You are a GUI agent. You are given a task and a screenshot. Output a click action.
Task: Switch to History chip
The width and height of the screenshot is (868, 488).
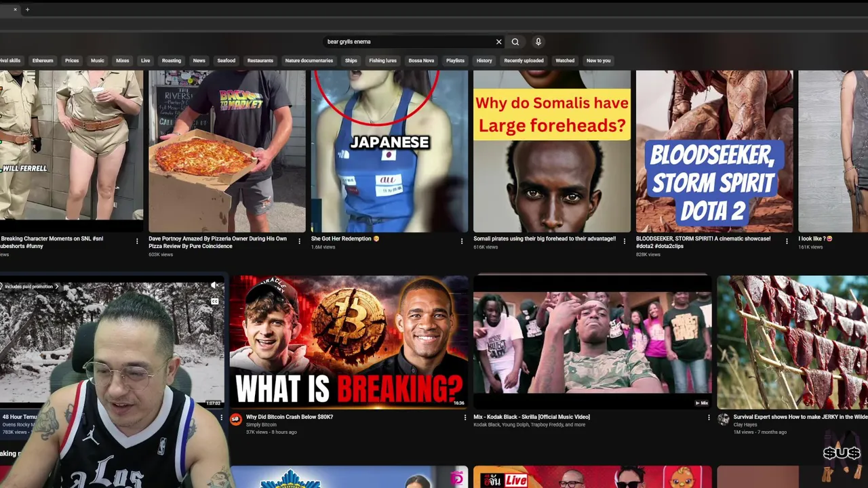point(484,60)
